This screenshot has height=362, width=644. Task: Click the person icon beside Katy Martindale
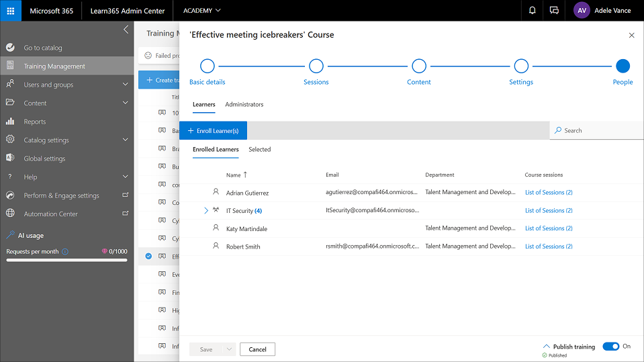[216, 228]
